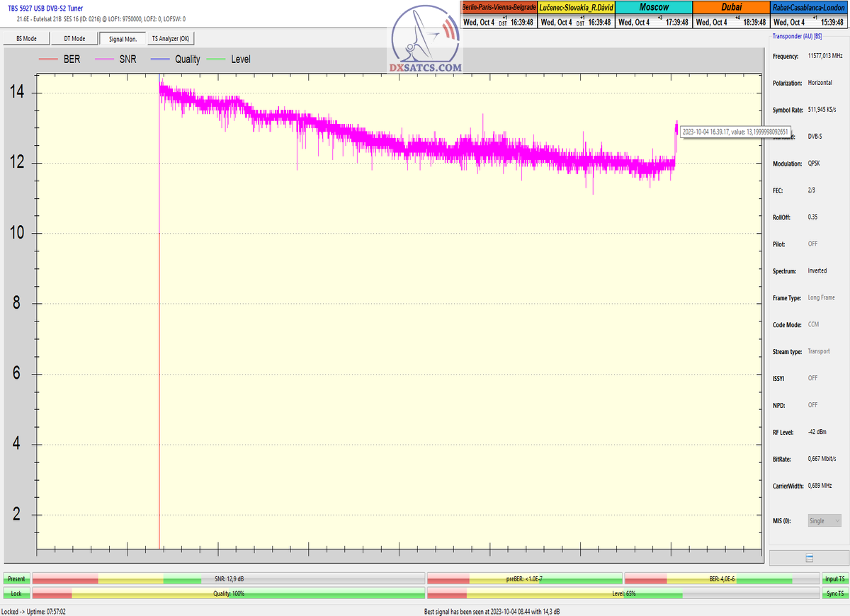Open the TS Analyzer (OK) tab
Image resolution: width=850 pixels, height=616 pixels.
pyautogui.click(x=170, y=39)
